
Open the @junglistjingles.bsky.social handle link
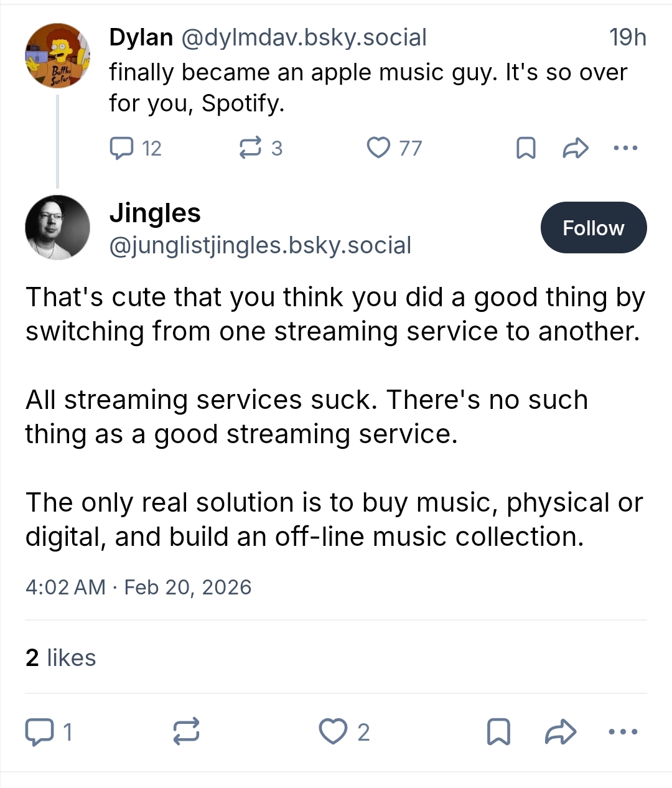pos(260,246)
